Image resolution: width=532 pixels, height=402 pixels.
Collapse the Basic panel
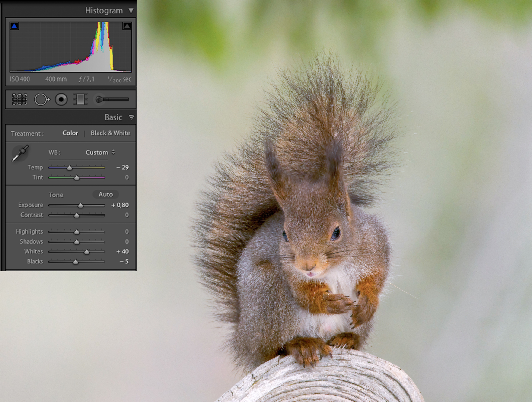pyautogui.click(x=131, y=117)
